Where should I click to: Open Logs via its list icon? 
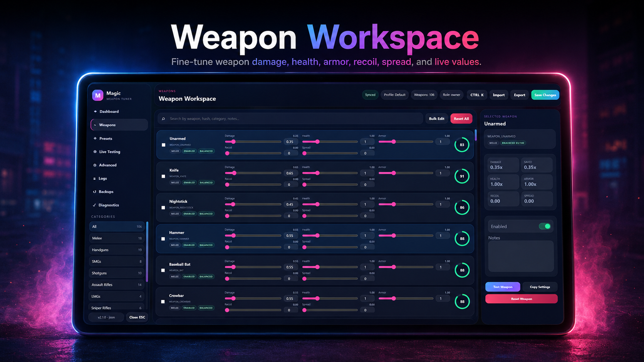(94, 178)
